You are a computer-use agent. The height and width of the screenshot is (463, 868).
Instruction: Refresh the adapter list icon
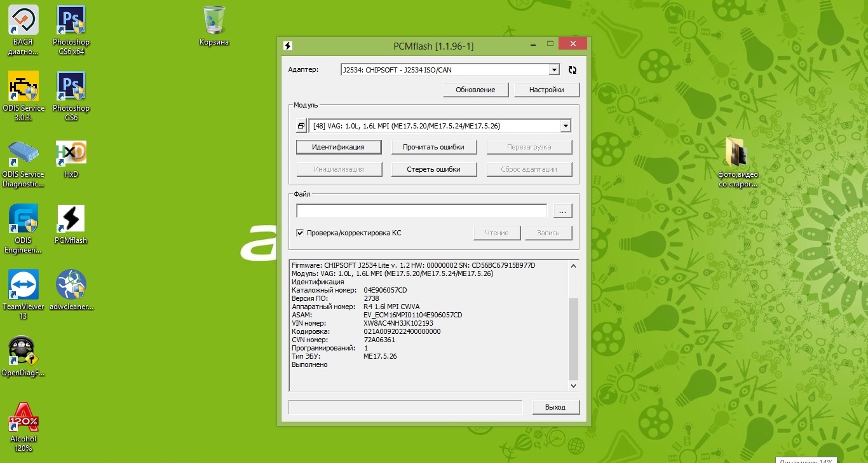click(573, 70)
